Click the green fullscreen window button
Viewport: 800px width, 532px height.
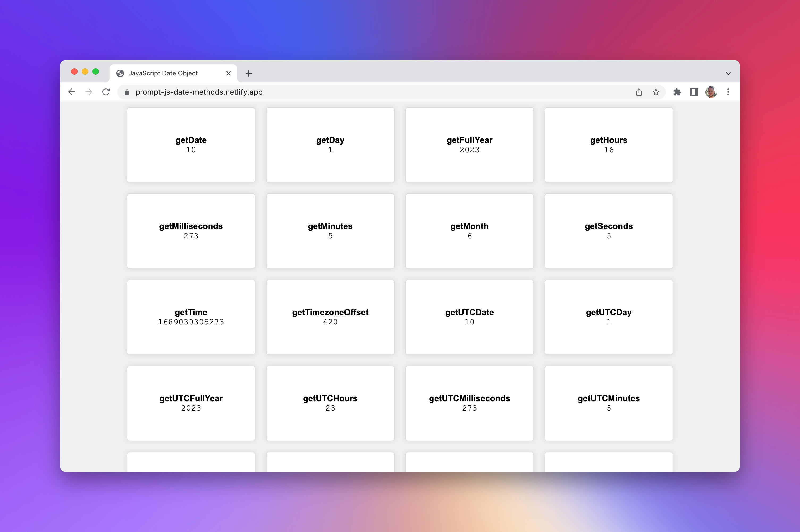point(96,71)
